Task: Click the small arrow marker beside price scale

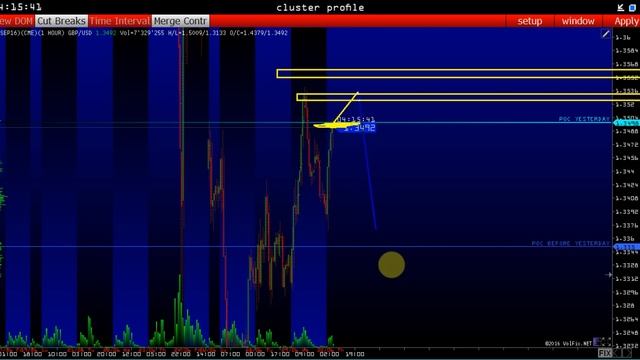Action: tap(608, 275)
